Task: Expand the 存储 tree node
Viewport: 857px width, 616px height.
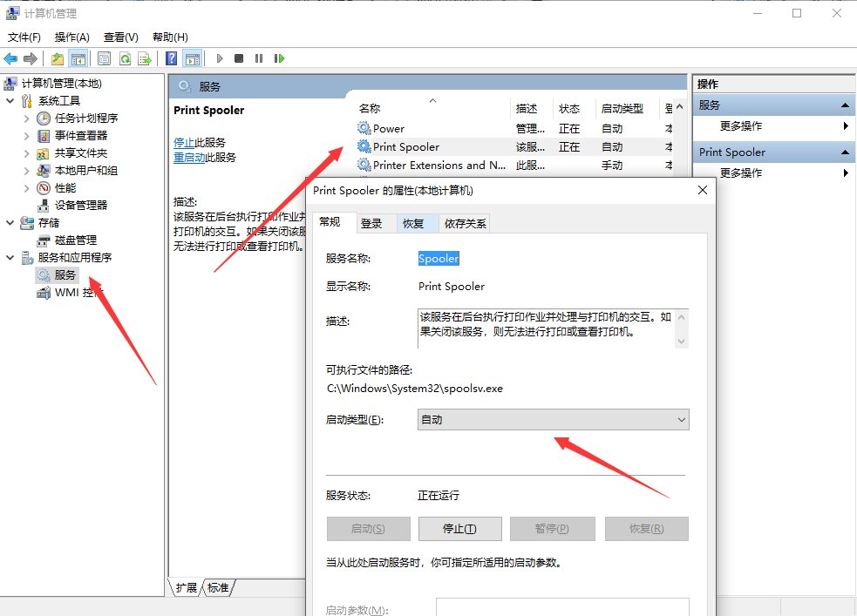Action: tap(10, 222)
